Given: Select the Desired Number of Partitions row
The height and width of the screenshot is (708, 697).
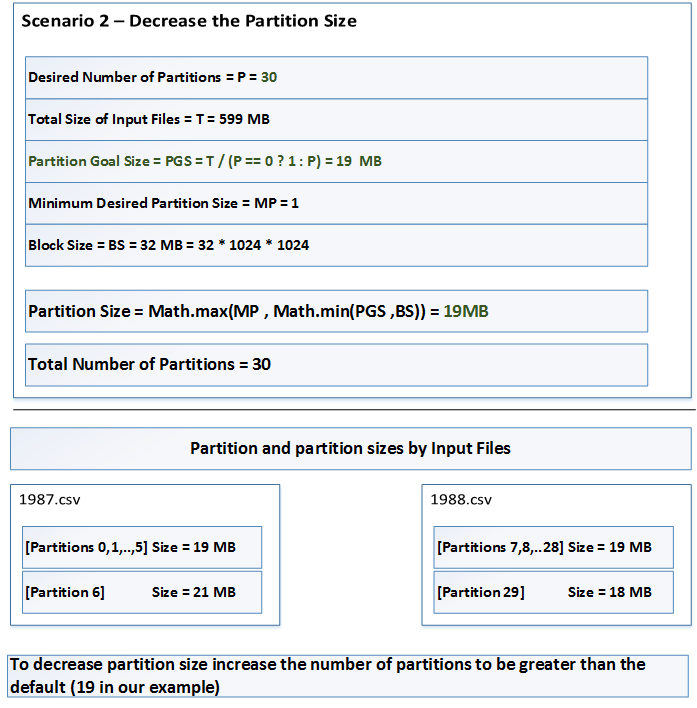Looking at the screenshot, I should coord(336,77).
